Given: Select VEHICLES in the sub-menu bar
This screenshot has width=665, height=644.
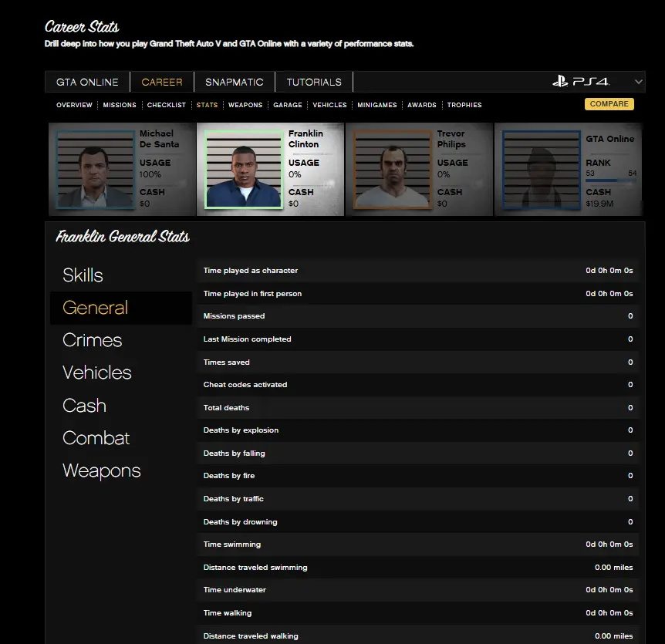Looking at the screenshot, I should (x=329, y=105).
